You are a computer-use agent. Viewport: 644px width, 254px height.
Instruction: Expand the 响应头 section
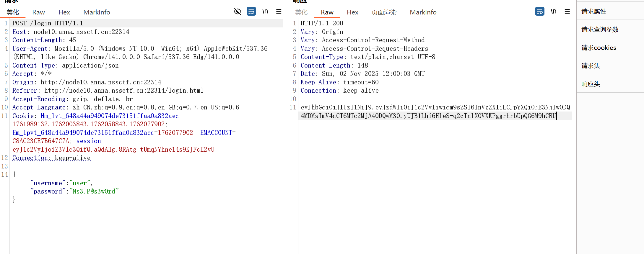(x=591, y=84)
